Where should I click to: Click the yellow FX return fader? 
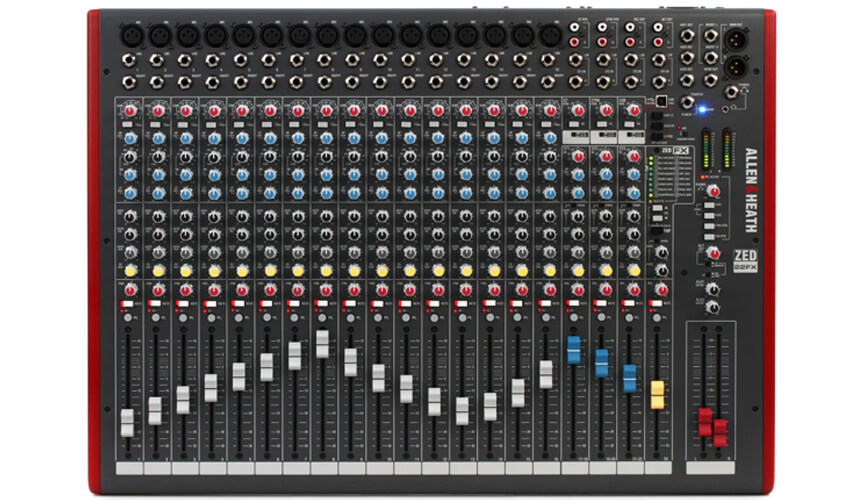657,395
